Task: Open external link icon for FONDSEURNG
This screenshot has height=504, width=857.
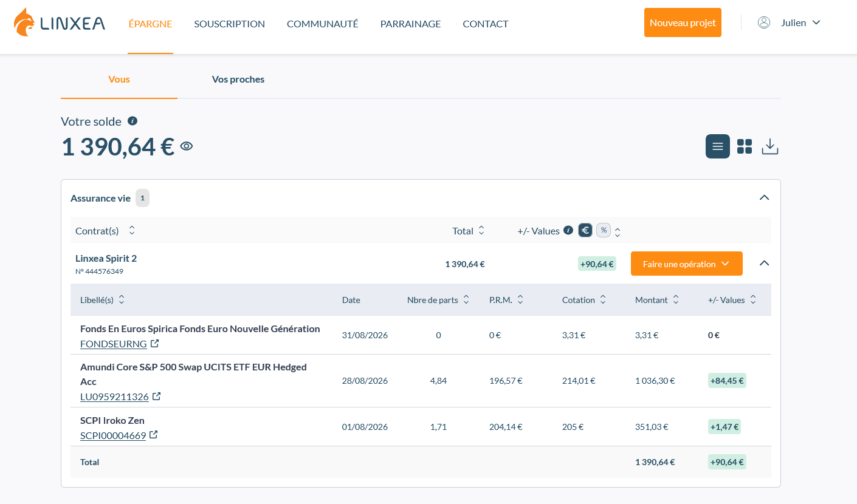Action: 155,344
